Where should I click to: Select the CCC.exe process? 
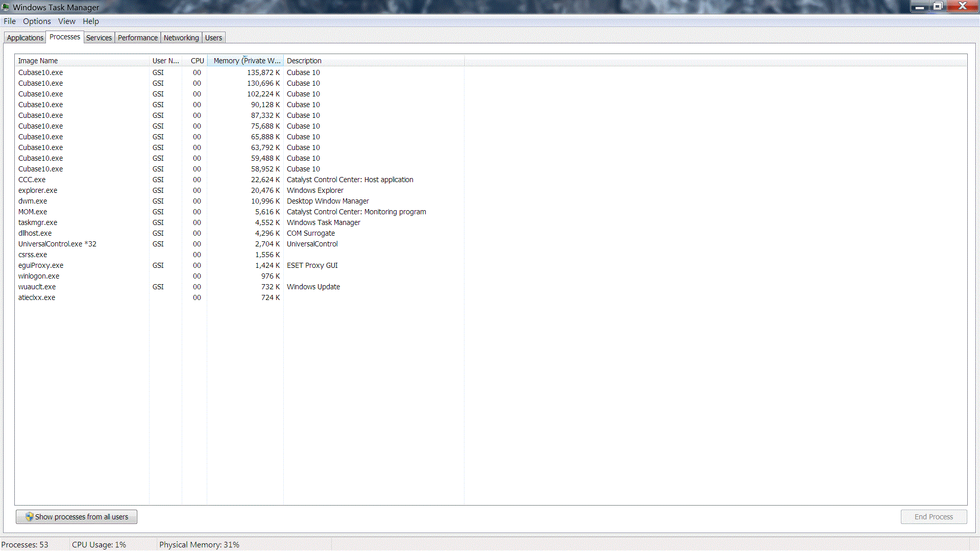click(x=240, y=180)
